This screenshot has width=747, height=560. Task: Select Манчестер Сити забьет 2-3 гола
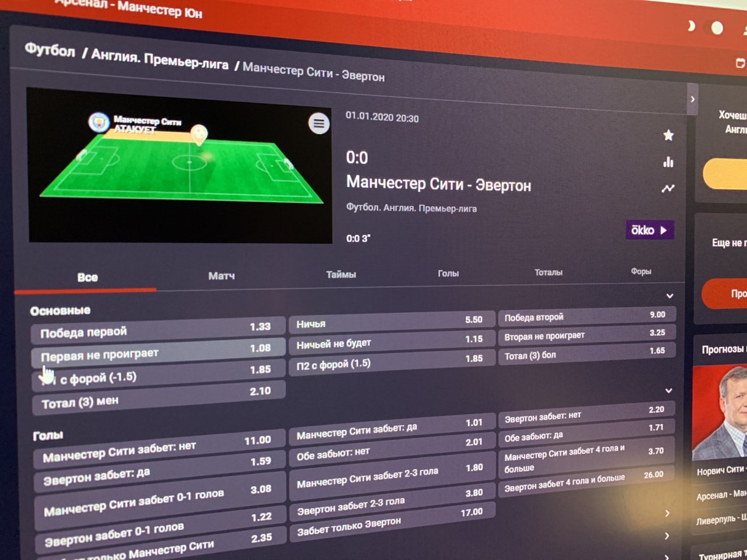click(x=392, y=476)
